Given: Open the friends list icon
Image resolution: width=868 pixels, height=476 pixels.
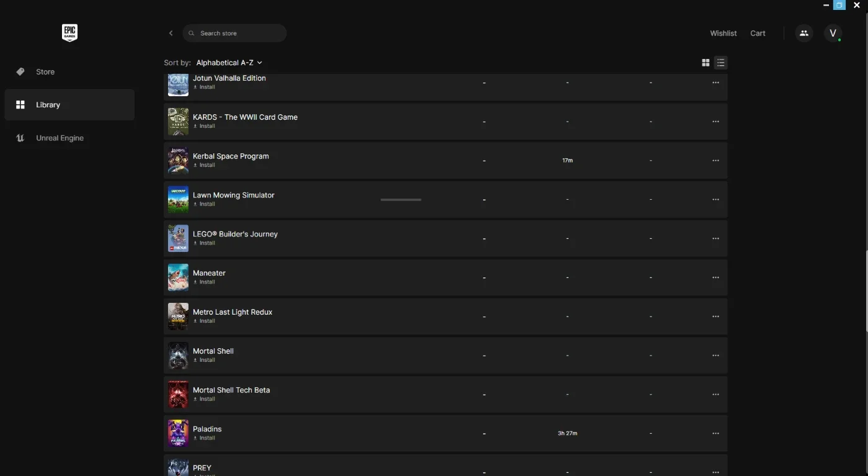Looking at the screenshot, I should click(804, 34).
